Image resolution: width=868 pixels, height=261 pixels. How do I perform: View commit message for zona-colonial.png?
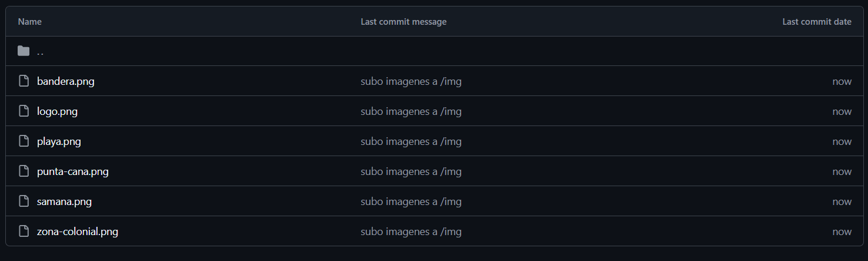tap(410, 232)
